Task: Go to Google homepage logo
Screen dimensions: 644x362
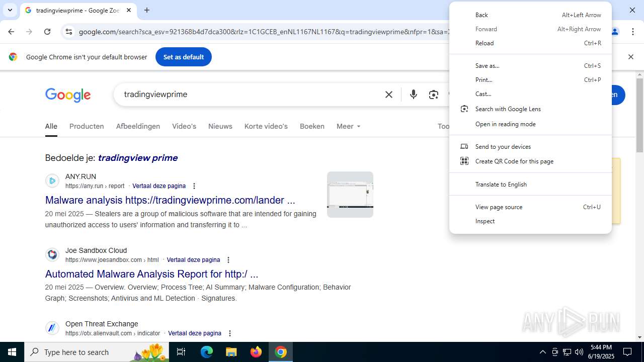Action: (68, 95)
